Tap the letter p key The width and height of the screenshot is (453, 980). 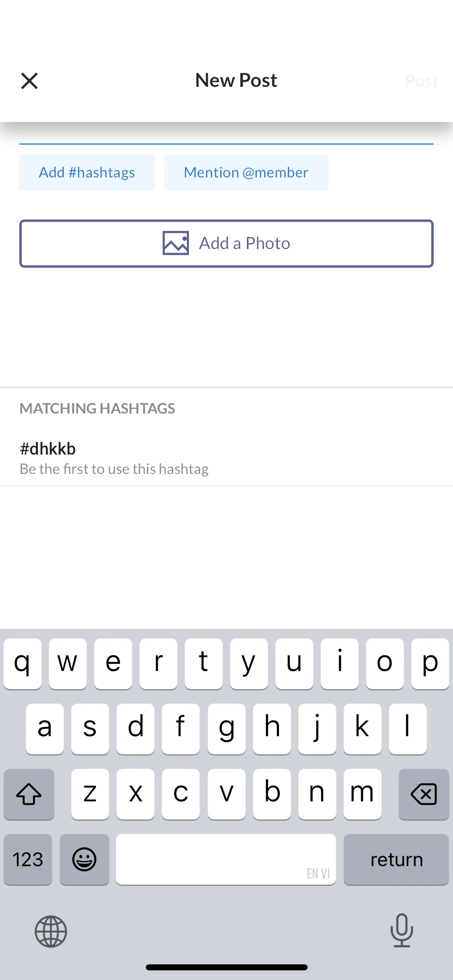point(430,664)
